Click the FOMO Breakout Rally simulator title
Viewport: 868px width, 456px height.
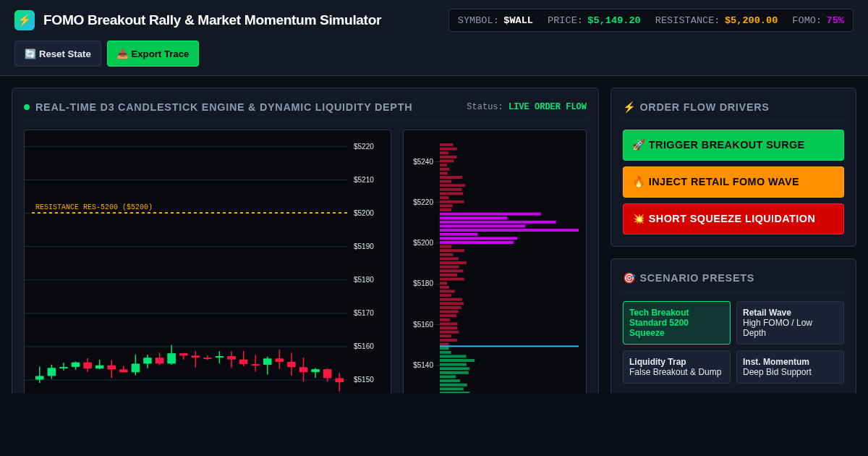tap(212, 20)
